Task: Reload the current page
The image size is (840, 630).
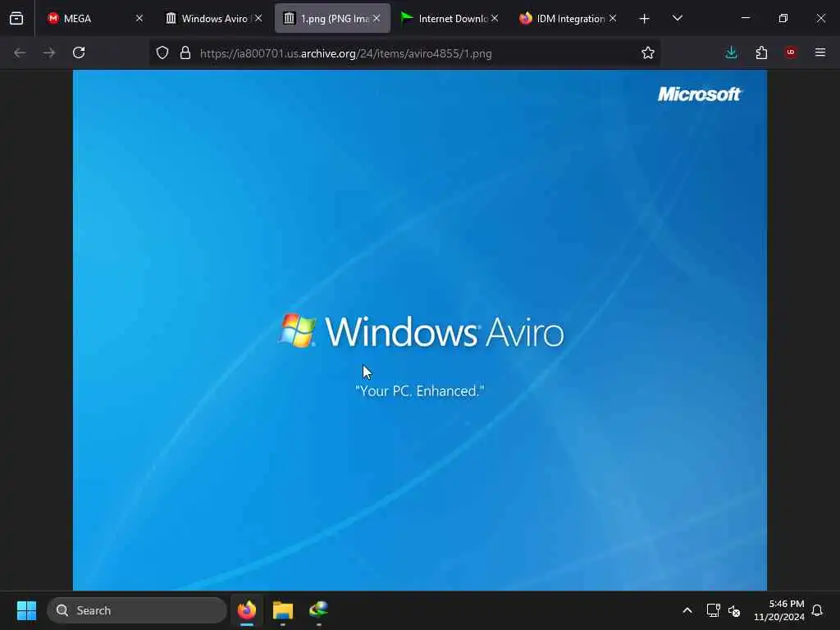Action: point(79,52)
